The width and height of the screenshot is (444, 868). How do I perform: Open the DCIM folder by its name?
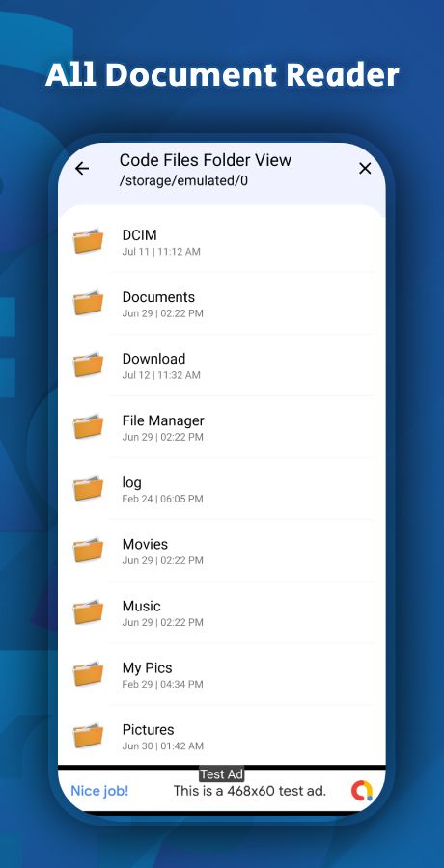coord(140,235)
